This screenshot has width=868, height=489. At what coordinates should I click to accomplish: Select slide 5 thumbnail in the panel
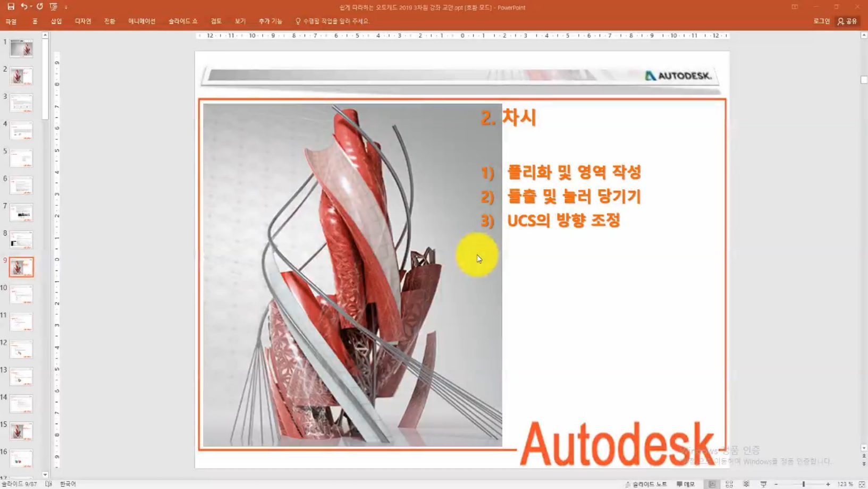pyautogui.click(x=21, y=157)
